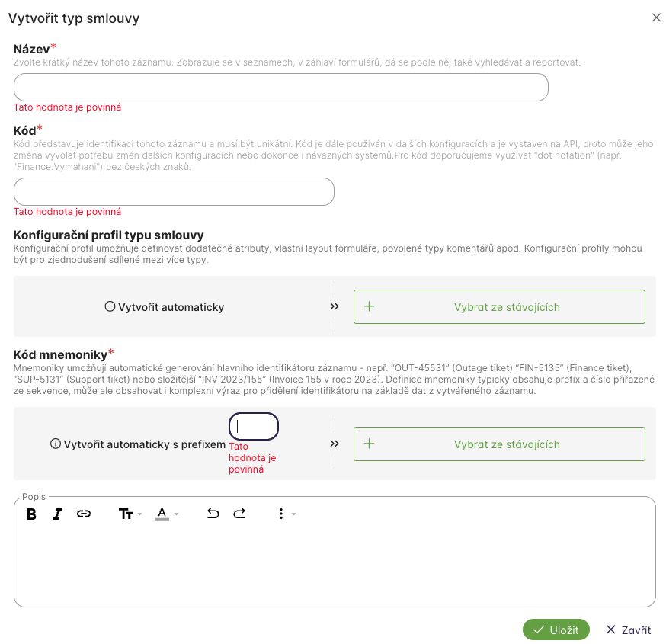Click double-arrow icon in Konfigurační profil row
Image resolution: width=666 pixels, height=644 pixels.
tap(335, 307)
